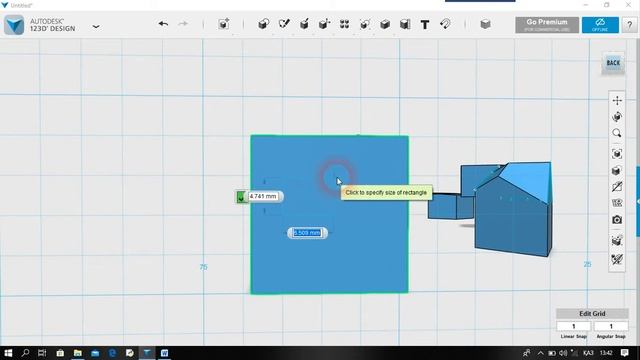Viewport: 640px width, 360px height.
Task: Open the Linear Snap value dropdown
Action: click(x=573, y=326)
